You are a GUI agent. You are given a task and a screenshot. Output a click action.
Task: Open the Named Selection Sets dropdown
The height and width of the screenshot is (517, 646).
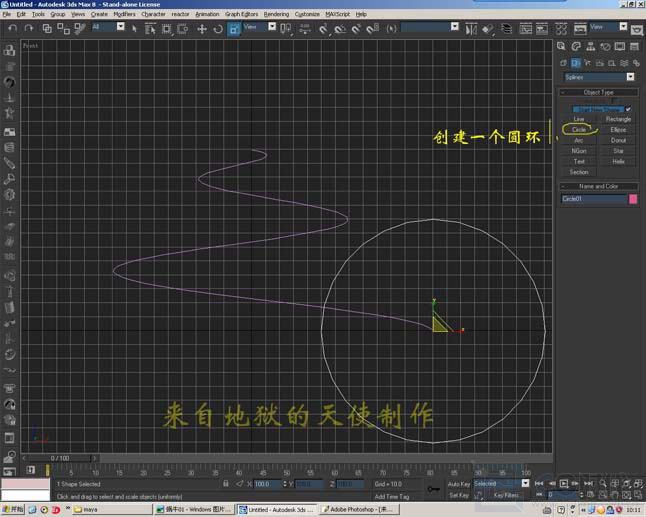click(x=454, y=27)
